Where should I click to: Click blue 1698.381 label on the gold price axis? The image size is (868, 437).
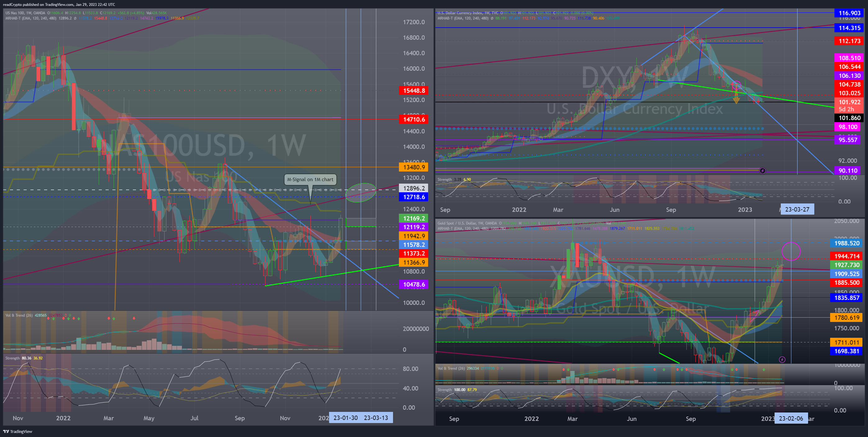point(847,351)
